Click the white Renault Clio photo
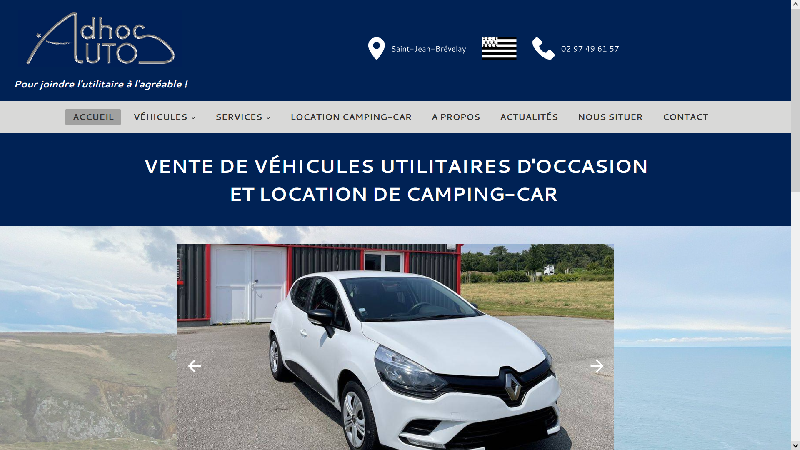This screenshot has height=450, width=800. point(395,347)
